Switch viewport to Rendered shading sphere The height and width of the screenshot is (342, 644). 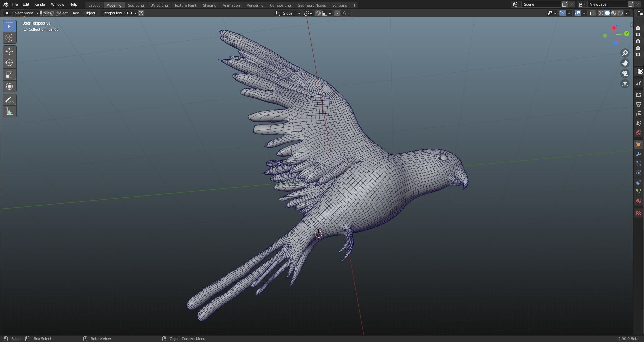621,13
